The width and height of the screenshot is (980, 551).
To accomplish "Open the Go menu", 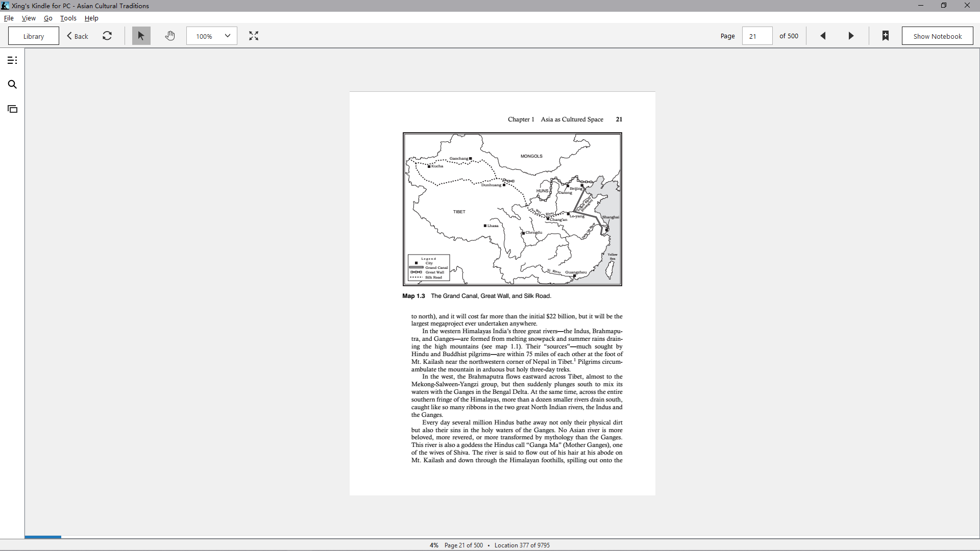I will [48, 18].
